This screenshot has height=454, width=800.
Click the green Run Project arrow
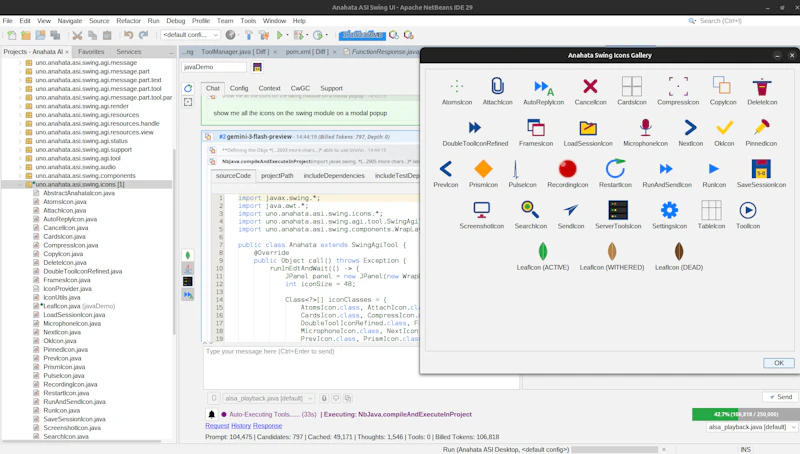click(x=279, y=35)
